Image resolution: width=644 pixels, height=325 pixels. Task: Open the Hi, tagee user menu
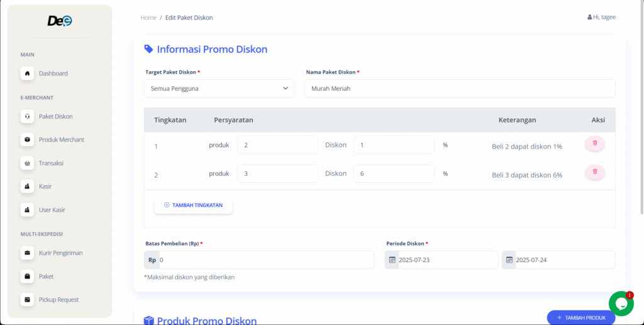click(x=601, y=17)
